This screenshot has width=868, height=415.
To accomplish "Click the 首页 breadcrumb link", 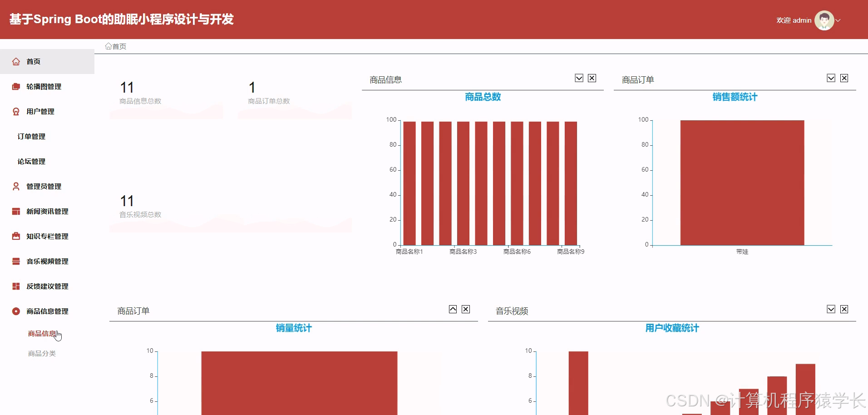I will 119,46.
